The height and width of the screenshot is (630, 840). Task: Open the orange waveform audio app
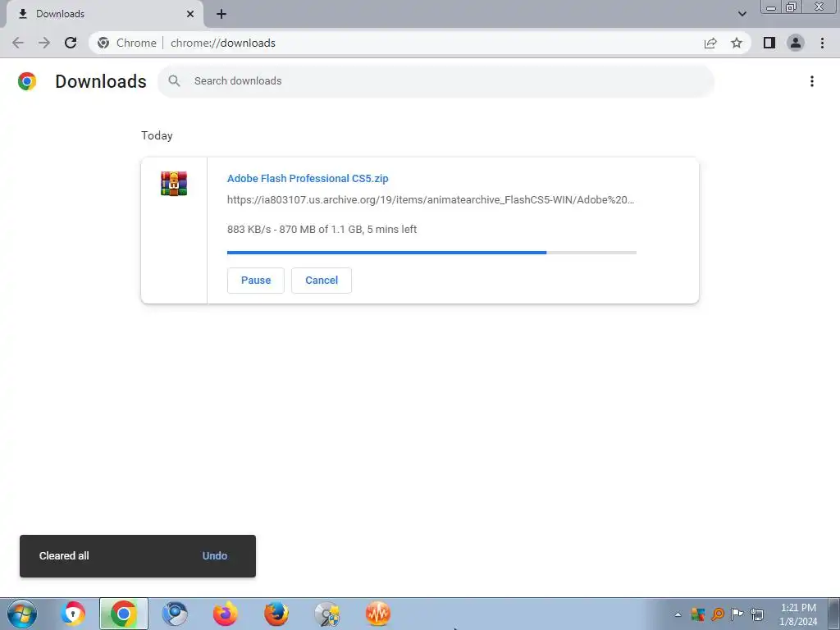tap(377, 614)
